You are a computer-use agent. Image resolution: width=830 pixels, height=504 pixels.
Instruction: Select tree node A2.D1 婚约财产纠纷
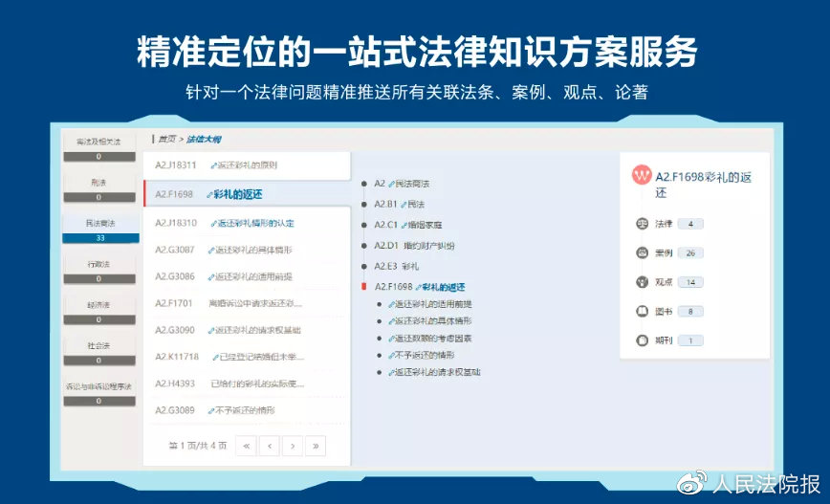pos(414,246)
